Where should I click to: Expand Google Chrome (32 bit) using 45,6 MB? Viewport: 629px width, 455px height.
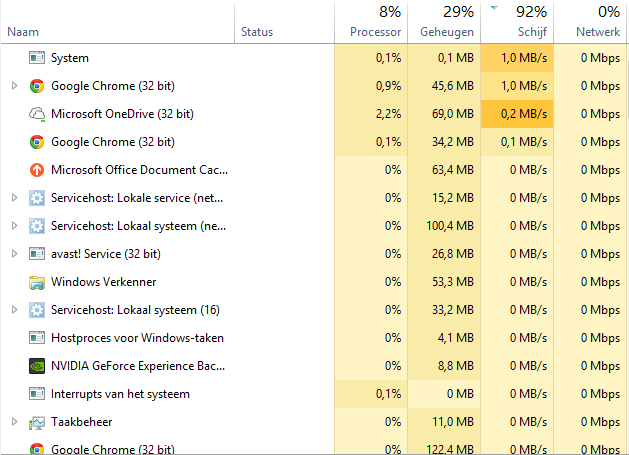click(14, 85)
